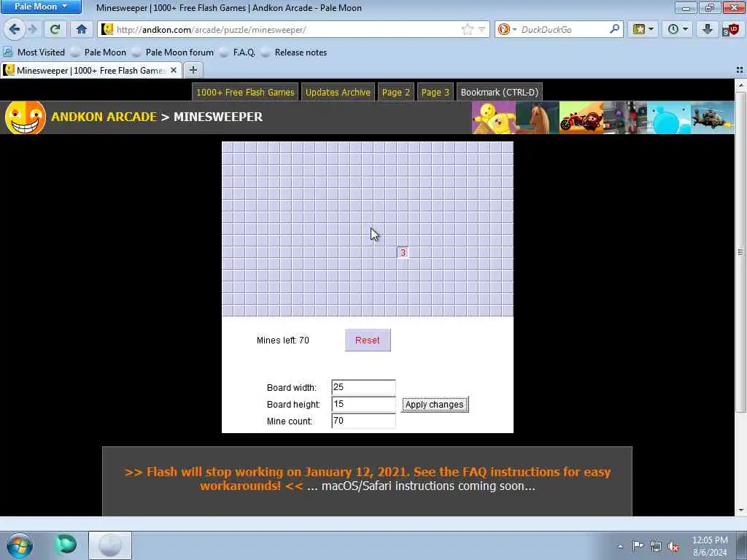This screenshot has height=560, width=747.
Task: Open the red motorcycle game thumbnail
Action: 581,117
